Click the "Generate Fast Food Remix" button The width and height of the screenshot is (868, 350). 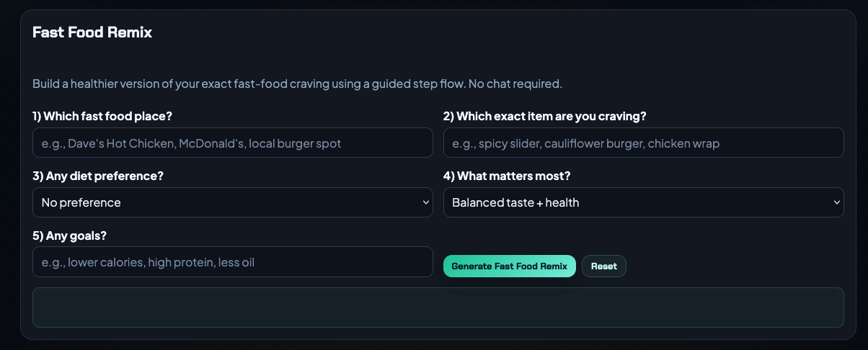pyautogui.click(x=509, y=266)
